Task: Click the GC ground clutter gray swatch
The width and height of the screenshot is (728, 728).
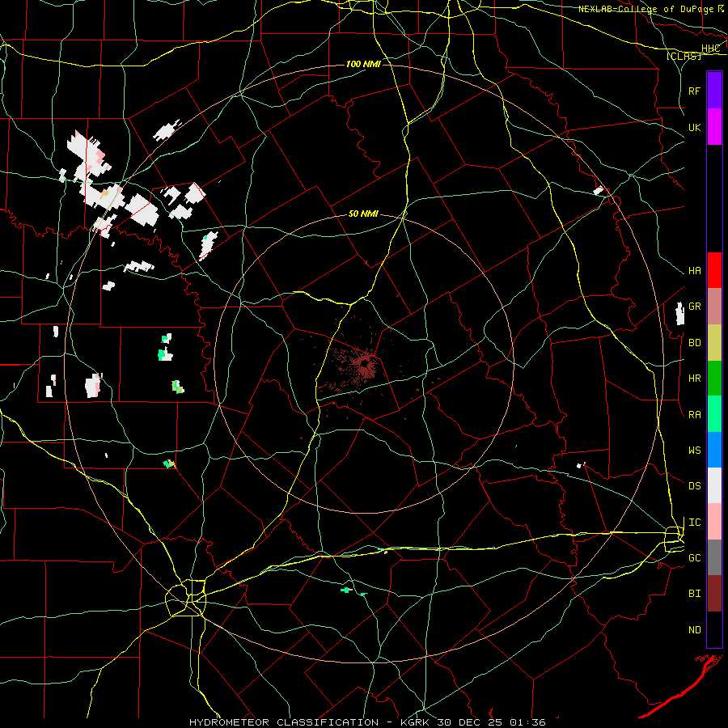Action: point(714,557)
